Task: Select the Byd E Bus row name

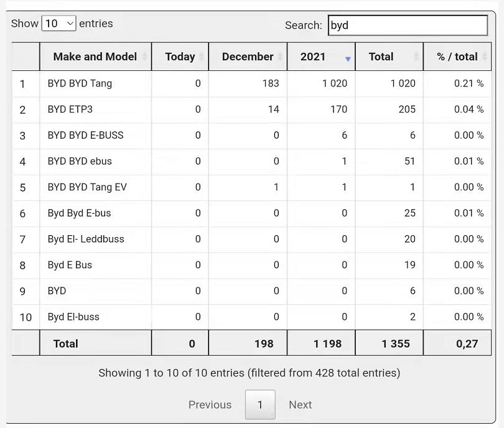Action: click(70, 265)
